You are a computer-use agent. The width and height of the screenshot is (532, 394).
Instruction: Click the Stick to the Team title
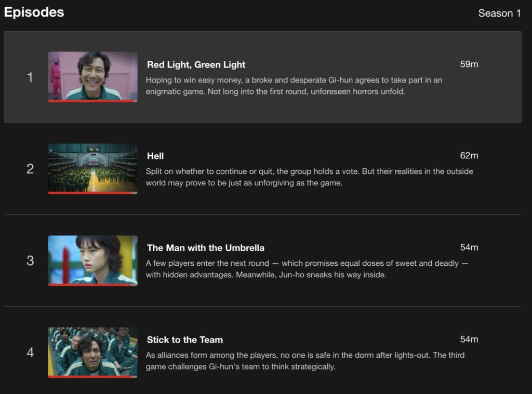[x=185, y=339]
